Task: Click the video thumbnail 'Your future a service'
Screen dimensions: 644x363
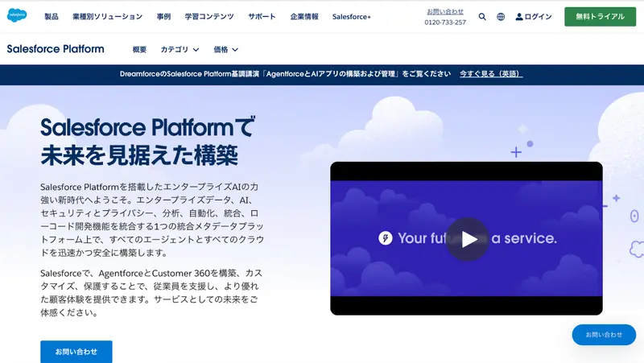Action: point(467,238)
